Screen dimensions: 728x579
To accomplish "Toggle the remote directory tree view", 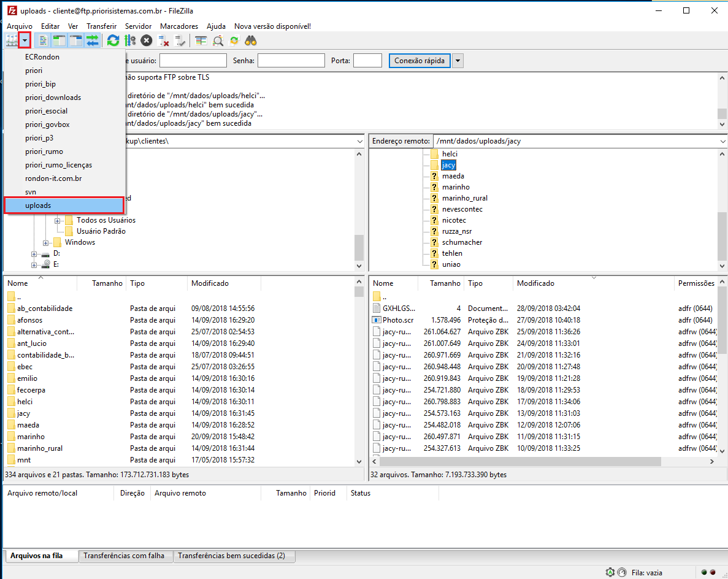I will click(75, 41).
